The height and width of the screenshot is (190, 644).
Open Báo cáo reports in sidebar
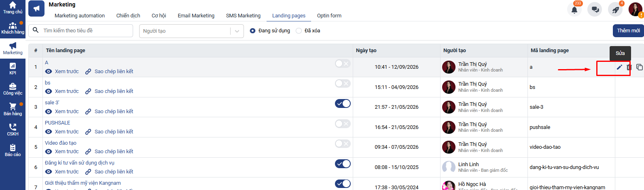point(13,150)
